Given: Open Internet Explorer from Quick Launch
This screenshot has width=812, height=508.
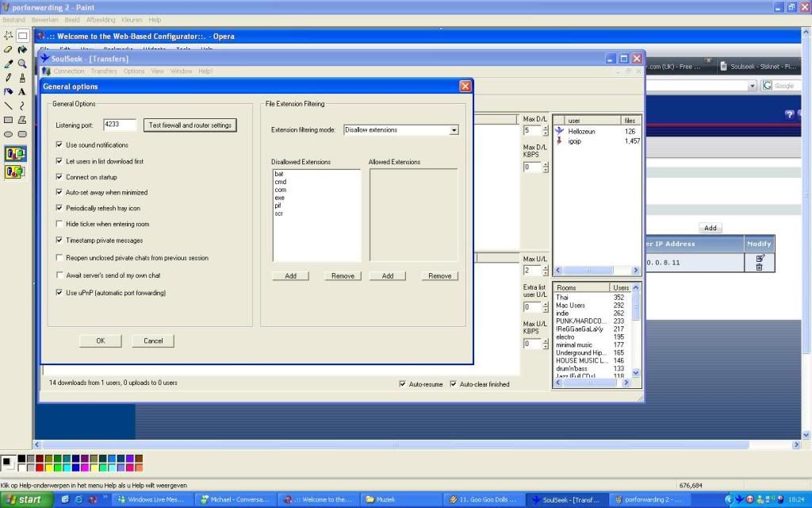Looking at the screenshot, I should pyautogui.click(x=79, y=500).
